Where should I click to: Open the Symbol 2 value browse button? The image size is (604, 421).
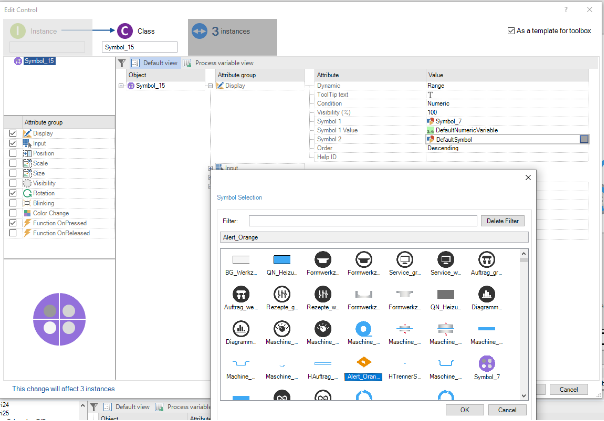click(584, 139)
